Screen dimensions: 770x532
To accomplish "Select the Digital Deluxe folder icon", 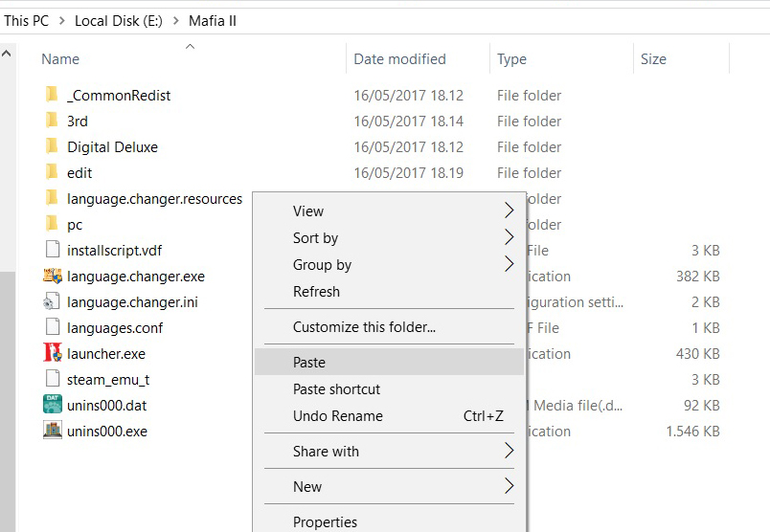I will point(52,146).
